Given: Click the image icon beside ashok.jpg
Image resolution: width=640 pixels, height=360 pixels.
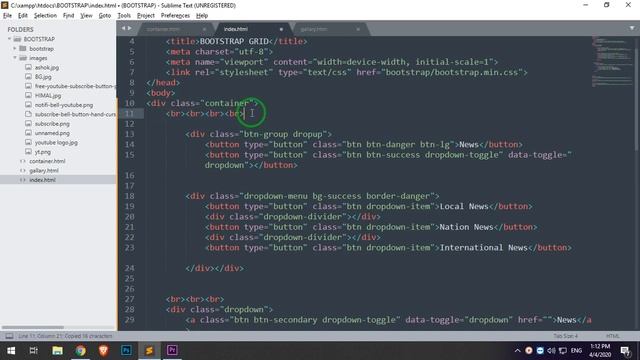Looking at the screenshot, I should tap(28, 67).
